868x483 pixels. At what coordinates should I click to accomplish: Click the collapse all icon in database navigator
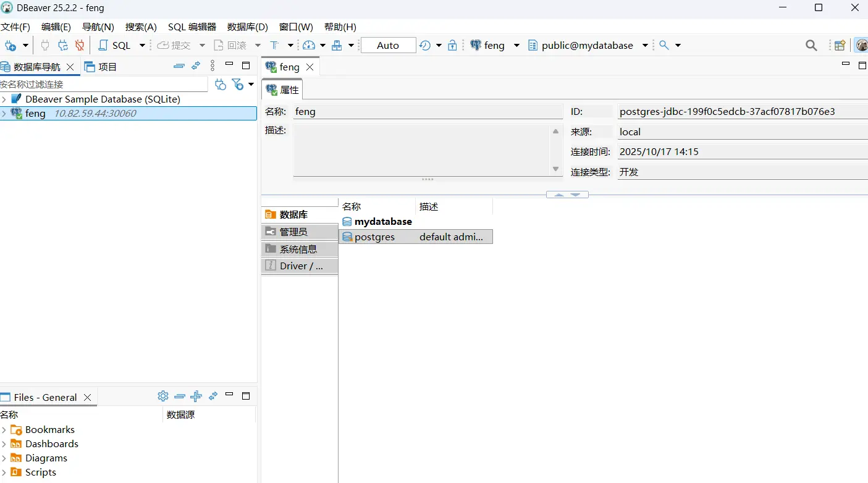pos(179,65)
